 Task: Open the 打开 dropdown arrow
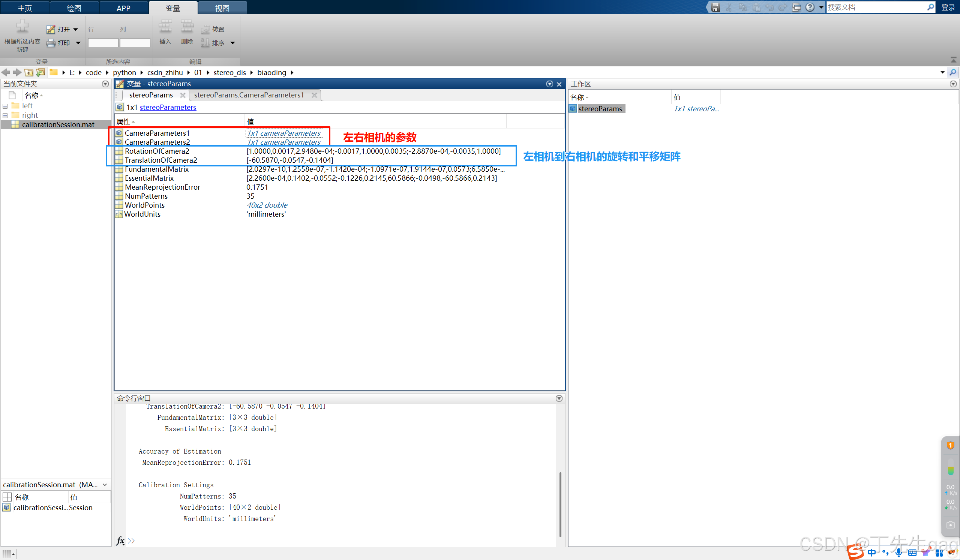point(76,29)
